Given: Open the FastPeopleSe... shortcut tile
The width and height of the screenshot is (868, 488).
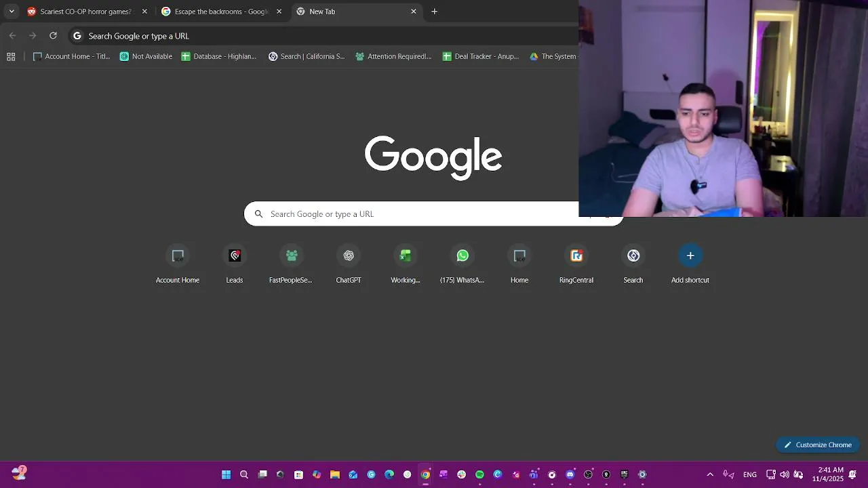Looking at the screenshot, I should tap(292, 264).
